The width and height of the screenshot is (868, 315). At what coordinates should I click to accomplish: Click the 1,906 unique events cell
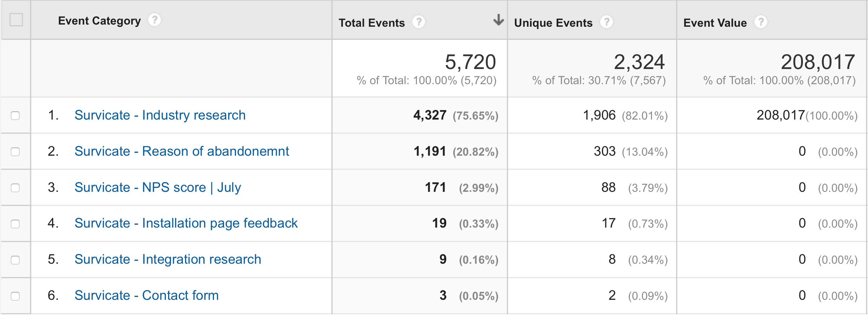[x=599, y=115]
